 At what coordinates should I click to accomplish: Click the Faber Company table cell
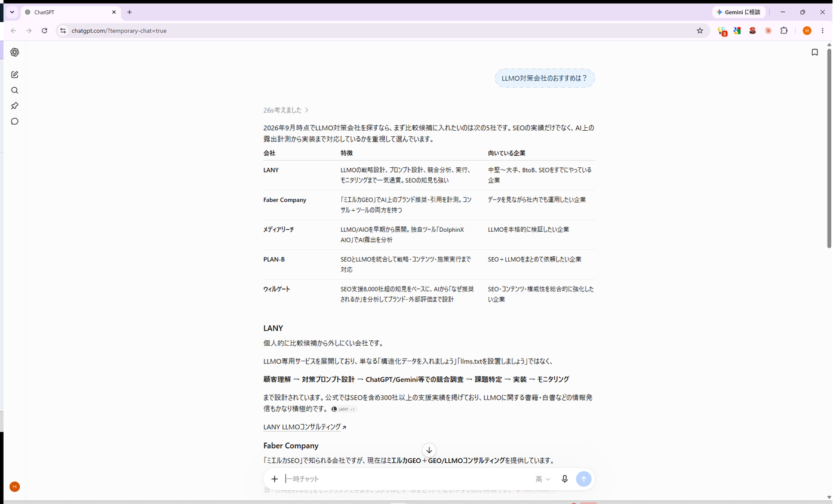285,200
